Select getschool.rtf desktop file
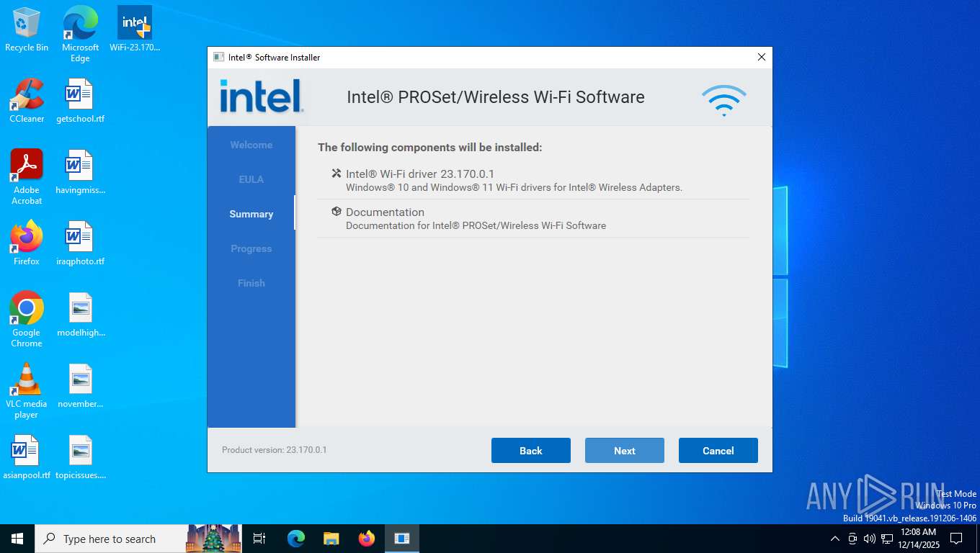The width and height of the screenshot is (980, 553). coord(80,101)
